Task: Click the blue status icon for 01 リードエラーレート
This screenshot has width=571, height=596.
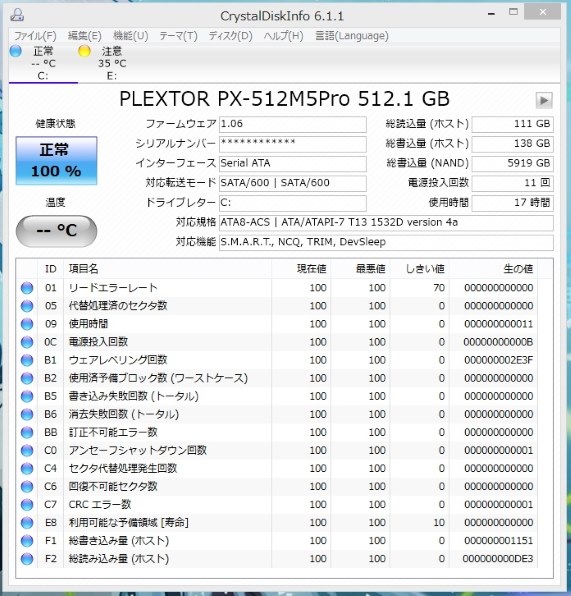Action: point(27,288)
